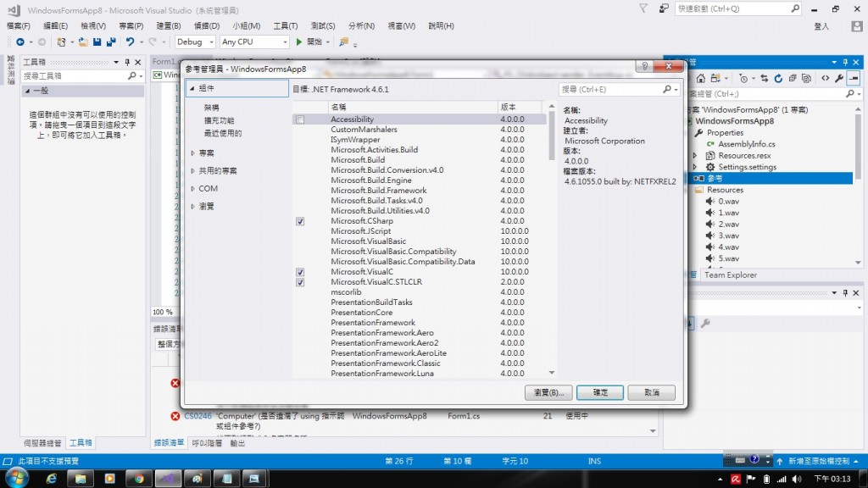
Task: Select 架構 under the 組件 category
Action: coord(211,108)
